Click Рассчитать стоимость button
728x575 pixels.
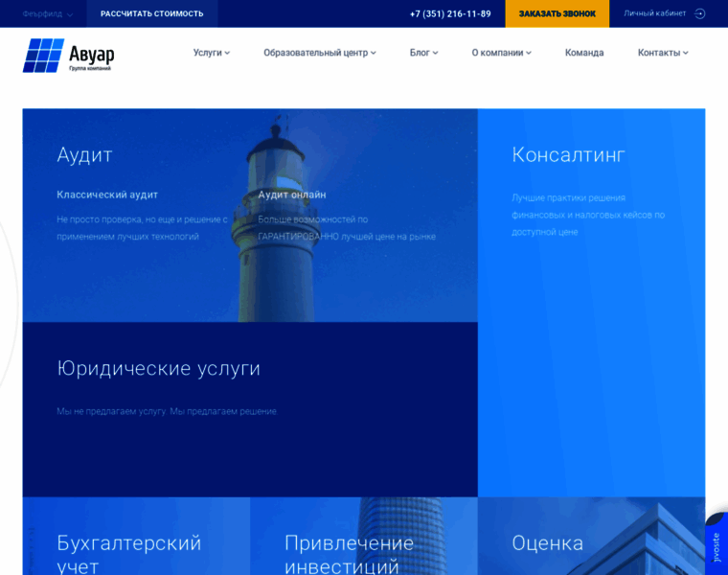pyautogui.click(x=151, y=14)
